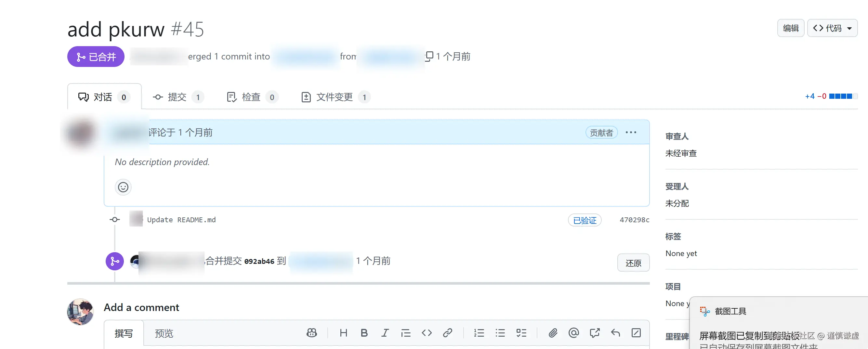Insert a code snippet in the comment

pos(427,333)
